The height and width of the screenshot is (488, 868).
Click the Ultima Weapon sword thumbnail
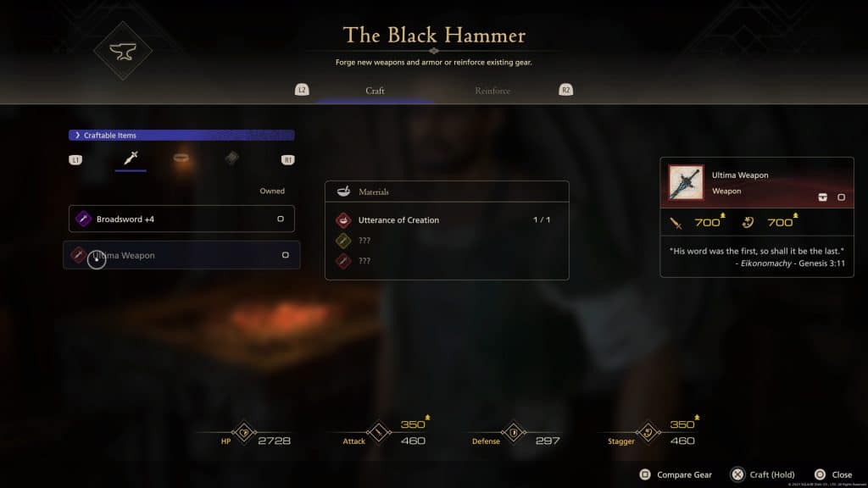686,182
